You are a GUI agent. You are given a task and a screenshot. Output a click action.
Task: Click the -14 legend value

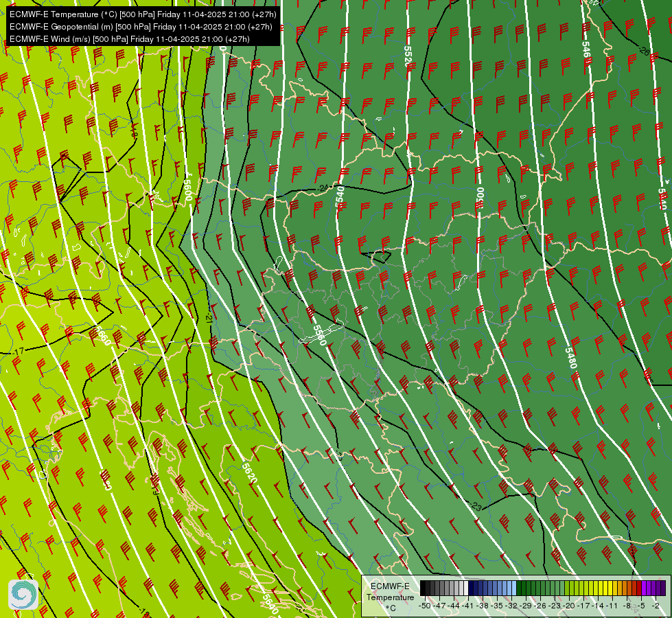pyautogui.click(x=598, y=606)
